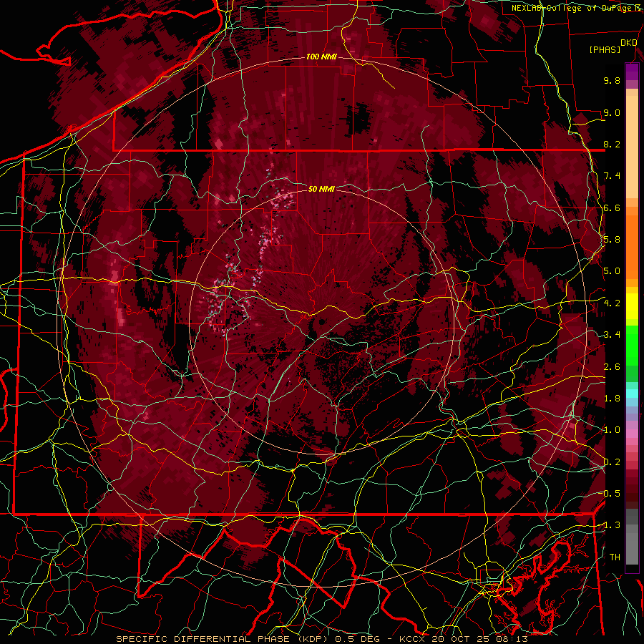Viewport: 644px width, 644px height.
Task: Click the 20 OCT 25 date in the caption
Action: coord(459,639)
